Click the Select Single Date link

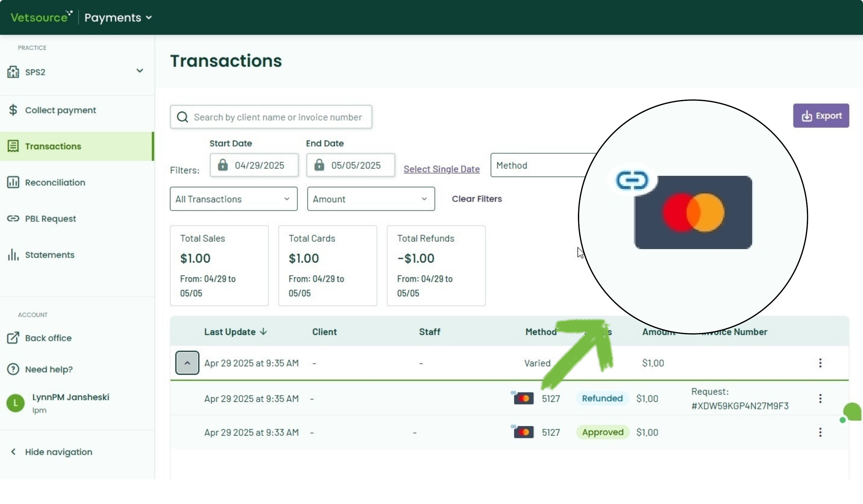coord(441,169)
